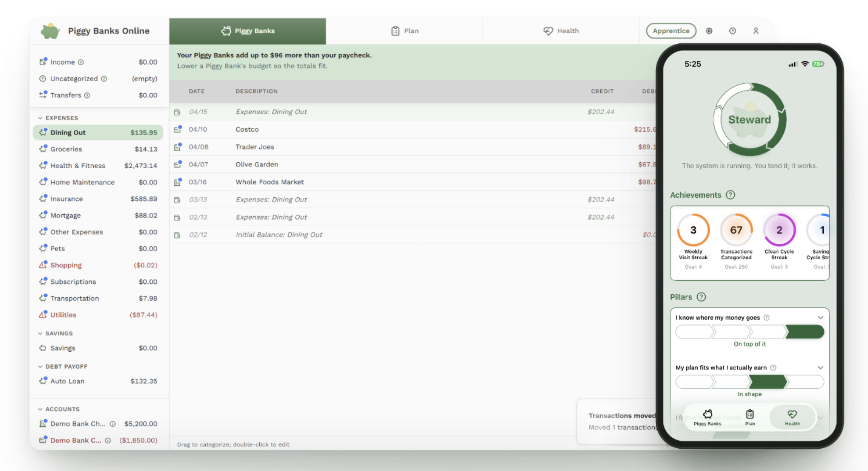The height and width of the screenshot is (471, 868).
Task: Expand 'My plan fits what I actually earn' pillar
Action: pyautogui.click(x=820, y=368)
